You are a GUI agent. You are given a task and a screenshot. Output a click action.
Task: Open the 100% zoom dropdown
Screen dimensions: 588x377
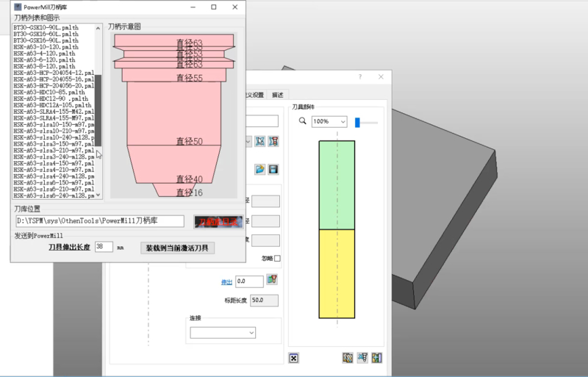pyautogui.click(x=329, y=121)
